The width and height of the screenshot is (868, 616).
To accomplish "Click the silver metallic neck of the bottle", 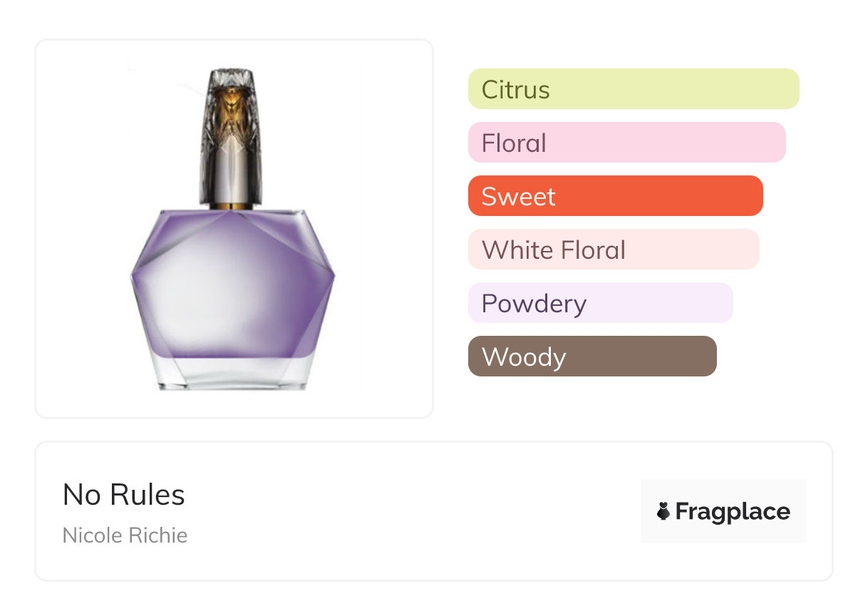I will [232, 178].
